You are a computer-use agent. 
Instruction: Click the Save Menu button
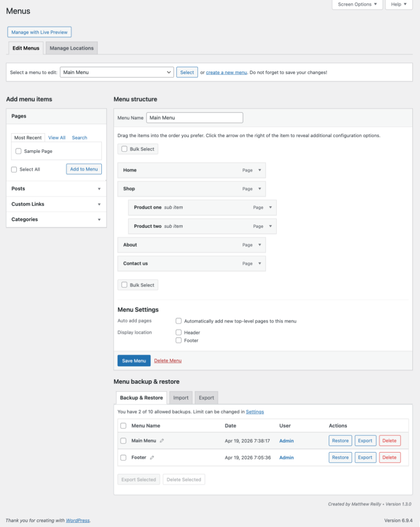pyautogui.click(x=134, y=361)
